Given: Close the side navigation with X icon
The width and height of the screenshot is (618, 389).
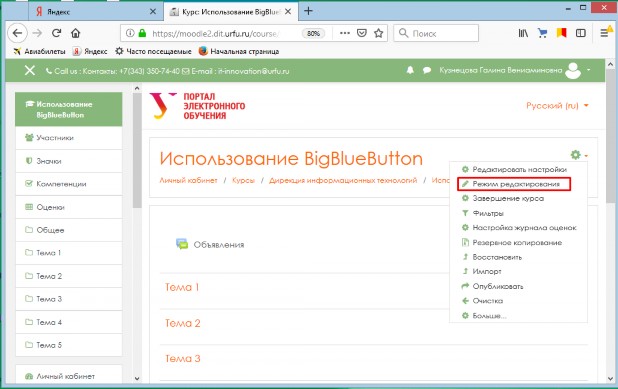Looking at the screenshot, I should click(30, 71).
